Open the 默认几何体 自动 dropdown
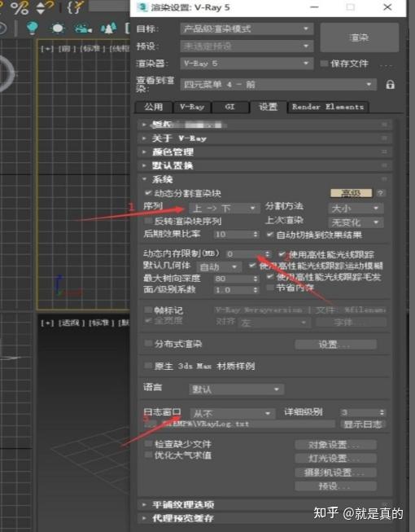The image size is (415, 532). click(x=219, y=266)
